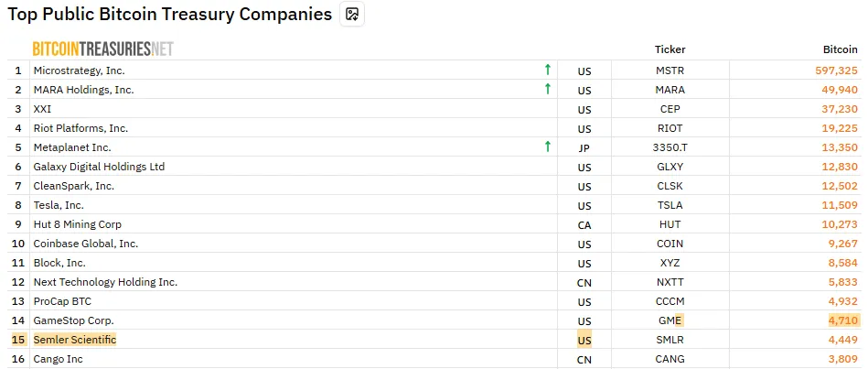Click the green arrow in Metaplanet row

pyautogui.click(x=547, y=147)
